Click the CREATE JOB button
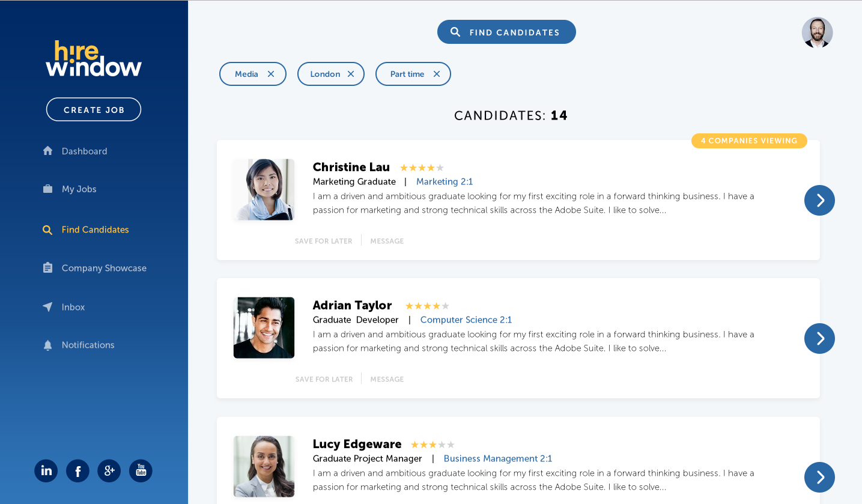 point(94,109)
